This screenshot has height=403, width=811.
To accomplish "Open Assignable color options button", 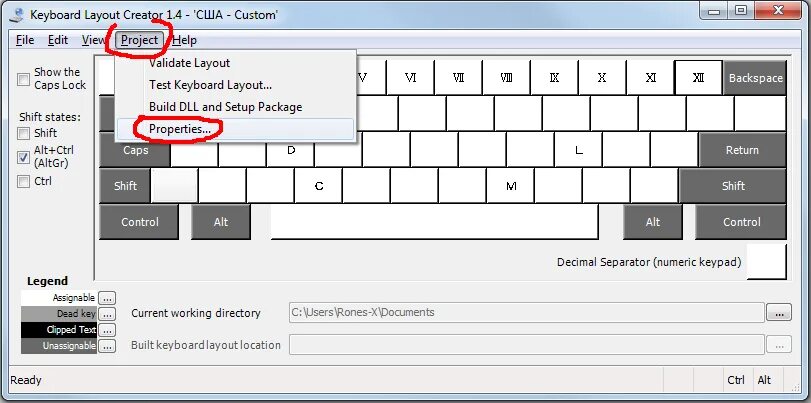I will pos(107,298).
